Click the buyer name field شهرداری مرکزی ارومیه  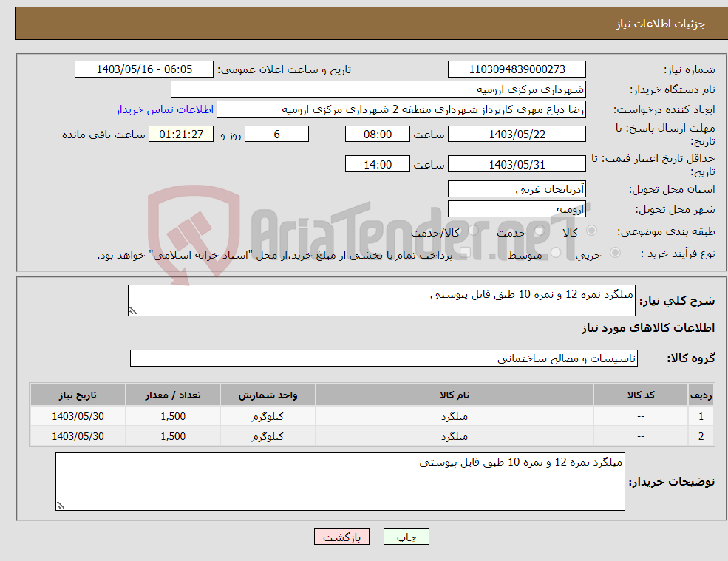point(378,89)
